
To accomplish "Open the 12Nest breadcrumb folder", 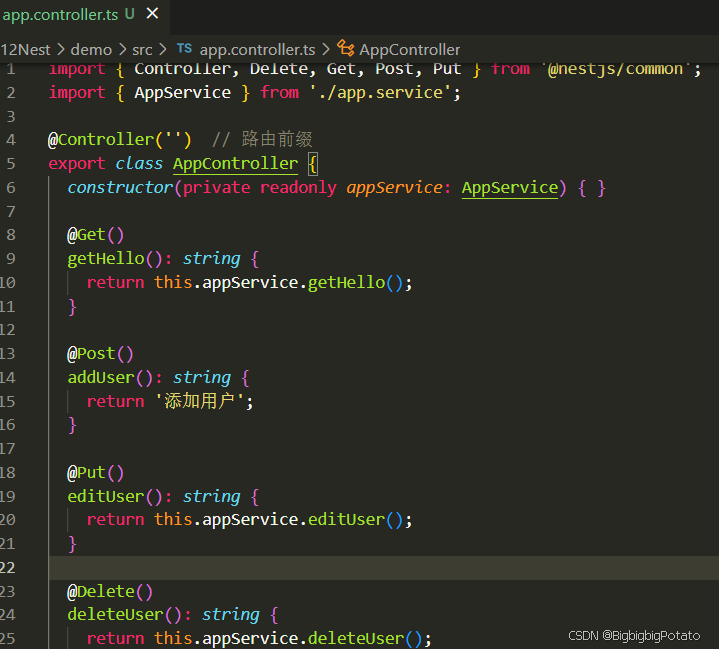I will click(x=25, y=50).
